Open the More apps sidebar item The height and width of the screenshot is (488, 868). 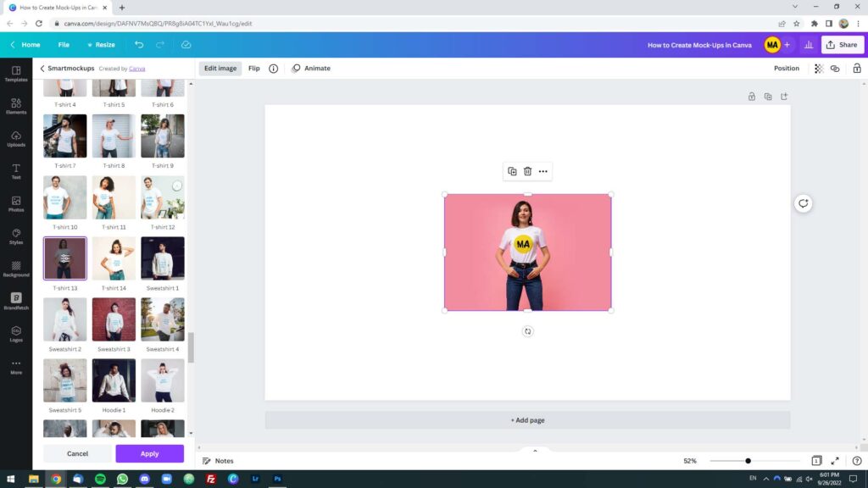16,366
